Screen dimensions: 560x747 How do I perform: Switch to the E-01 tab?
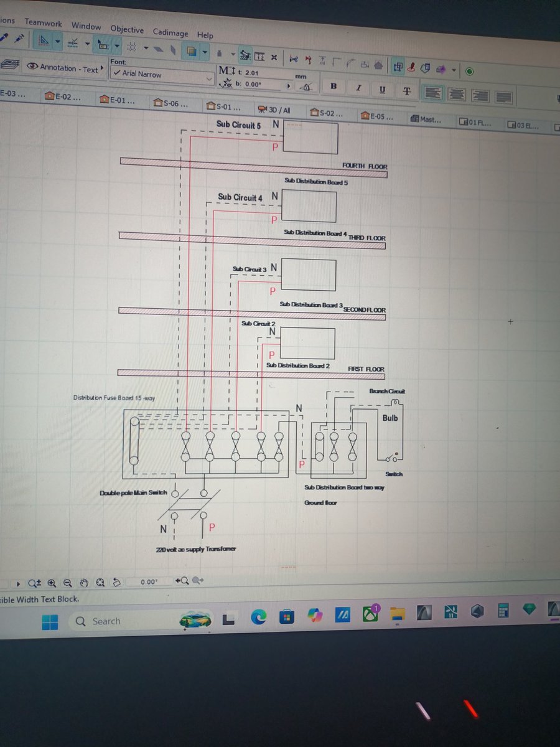(116, 100)
